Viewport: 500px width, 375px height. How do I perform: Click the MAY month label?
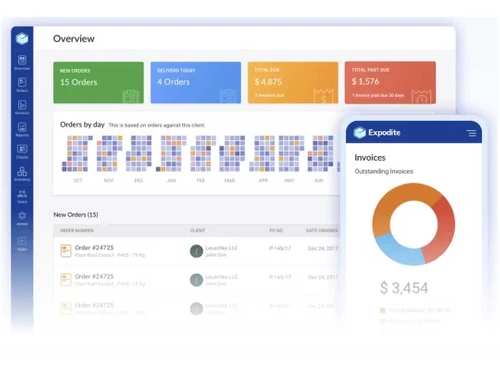pyautogui.click(x=289, y=180)
